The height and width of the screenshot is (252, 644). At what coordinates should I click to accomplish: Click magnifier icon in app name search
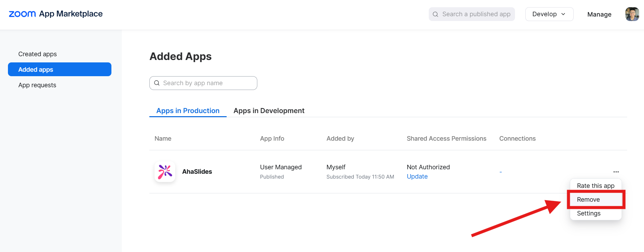[157, 83]
